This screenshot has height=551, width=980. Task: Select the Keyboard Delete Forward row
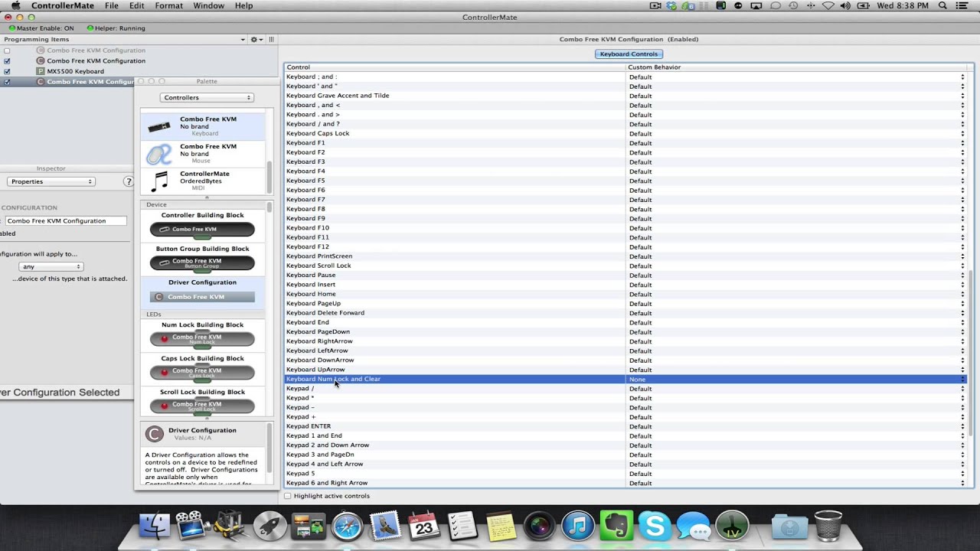[x=626, y=313]
